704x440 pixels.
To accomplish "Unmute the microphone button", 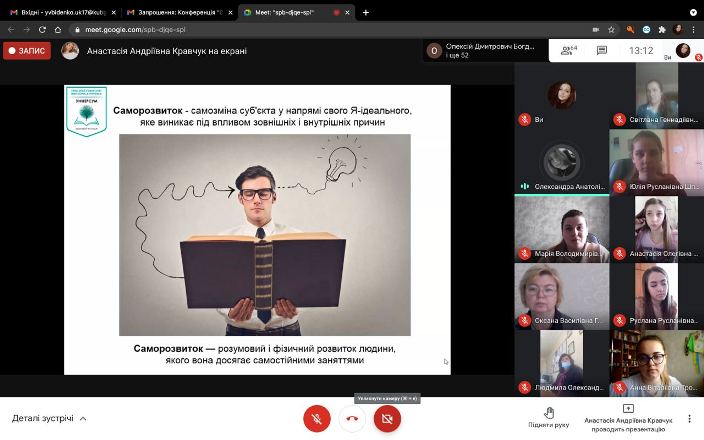I will (317, 418).
